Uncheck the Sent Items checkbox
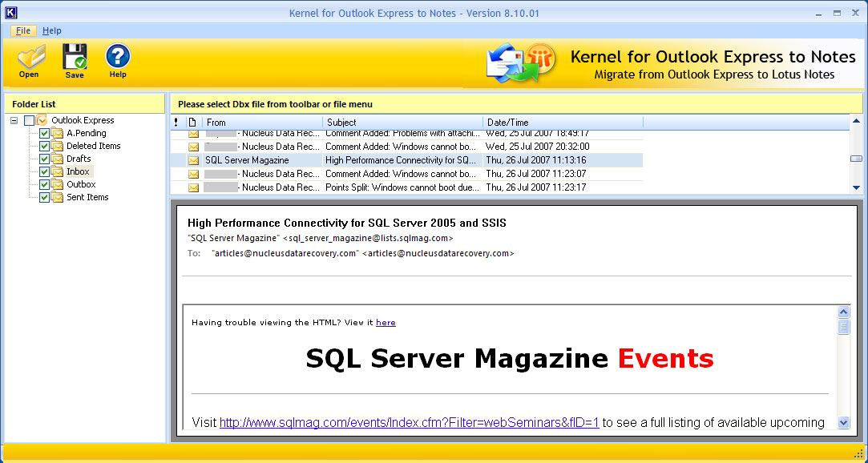 click(x=44, y=197)
